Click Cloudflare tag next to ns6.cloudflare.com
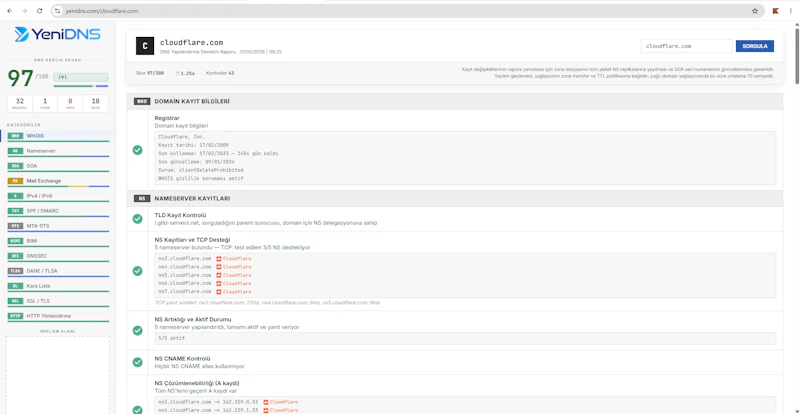800x414 pixels. 234,283
